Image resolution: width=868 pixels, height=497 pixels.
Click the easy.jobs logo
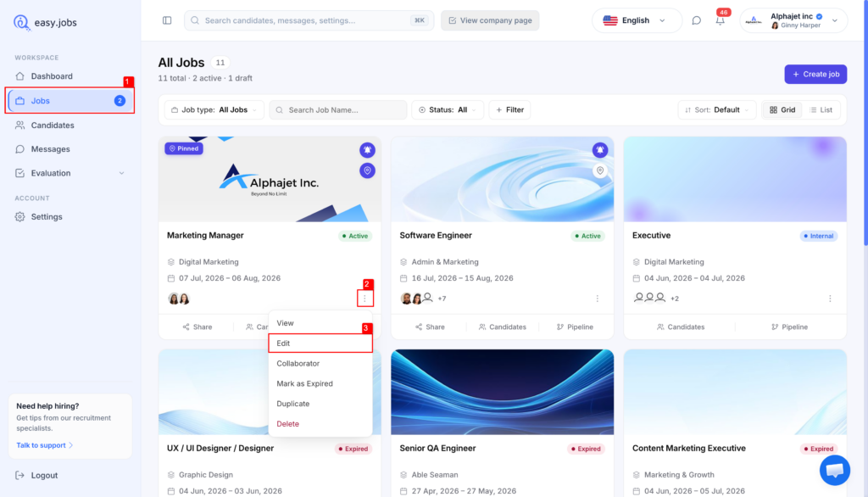[x=45, y=22]
